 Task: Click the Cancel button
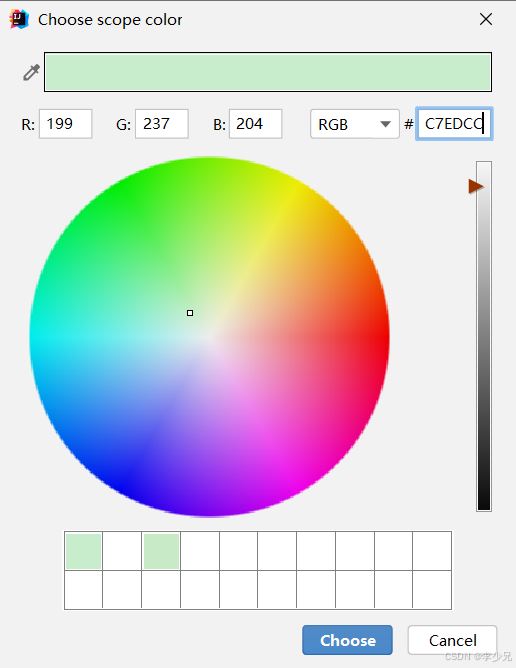pos(453,640)
